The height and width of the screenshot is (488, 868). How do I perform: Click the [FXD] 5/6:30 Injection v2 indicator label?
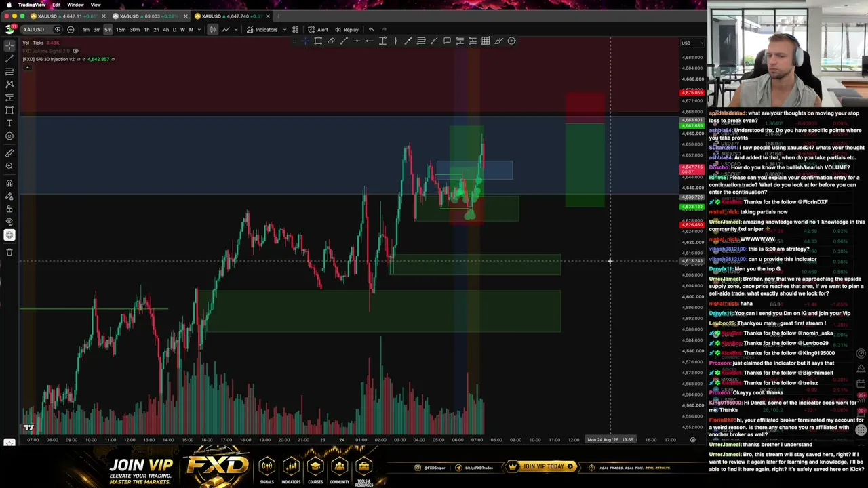tap(48, 59)
